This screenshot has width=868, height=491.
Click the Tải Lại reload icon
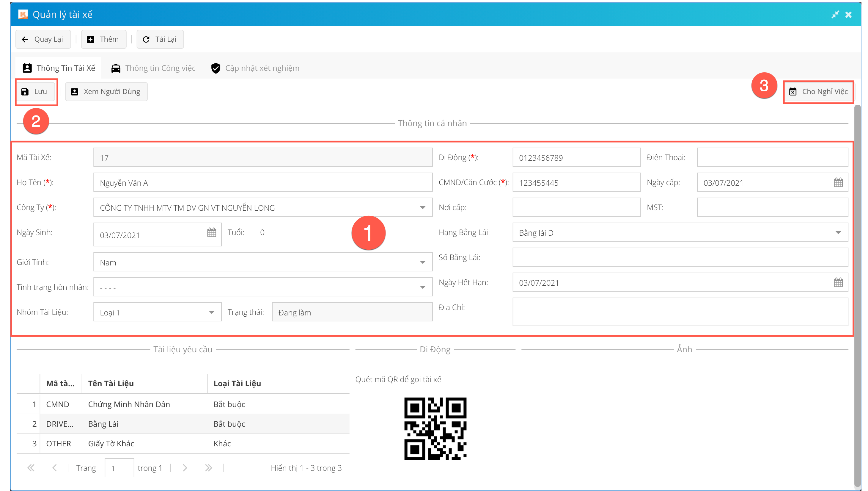coord(146,40)
